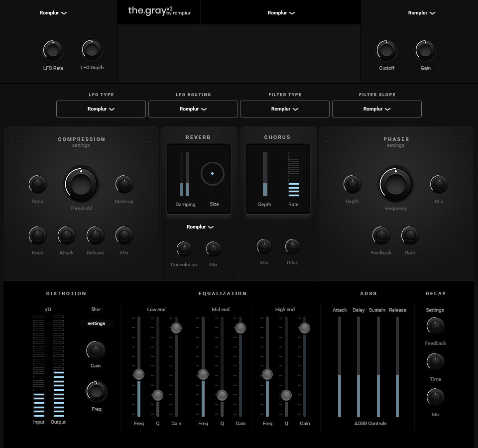This screenshot has height=448, width=478.
Task: Click the High end Q slider handle
Action: (x=286, y=395)
